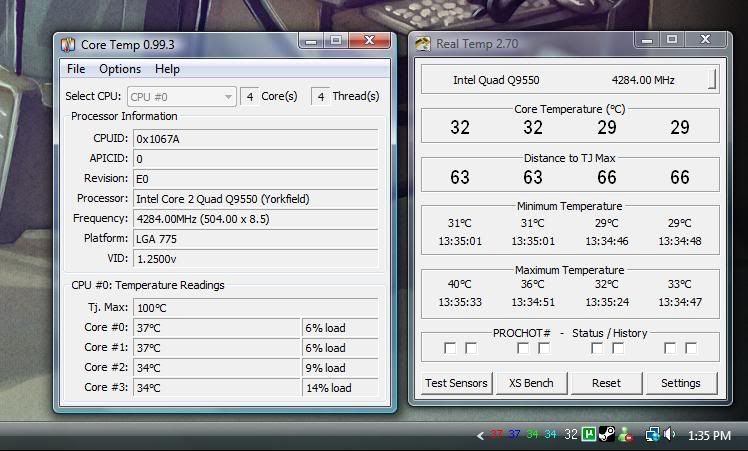
Task: Toggle the first PROCHOT# status checkbox
Action: (x=450, y=348)
